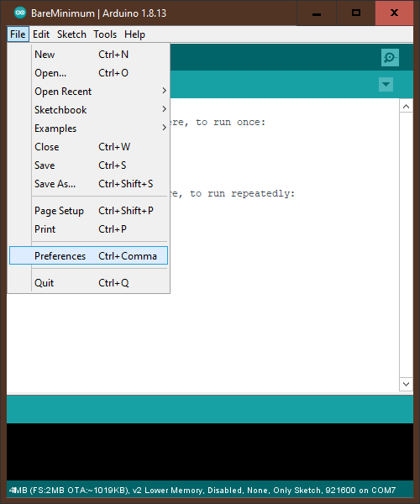Open the Sketch menu
This screenshot has width=420, height=504.
coord(71,34)
